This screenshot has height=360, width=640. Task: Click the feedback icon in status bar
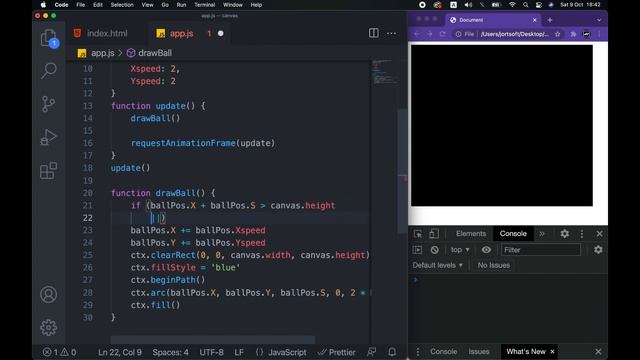(371, 352)
